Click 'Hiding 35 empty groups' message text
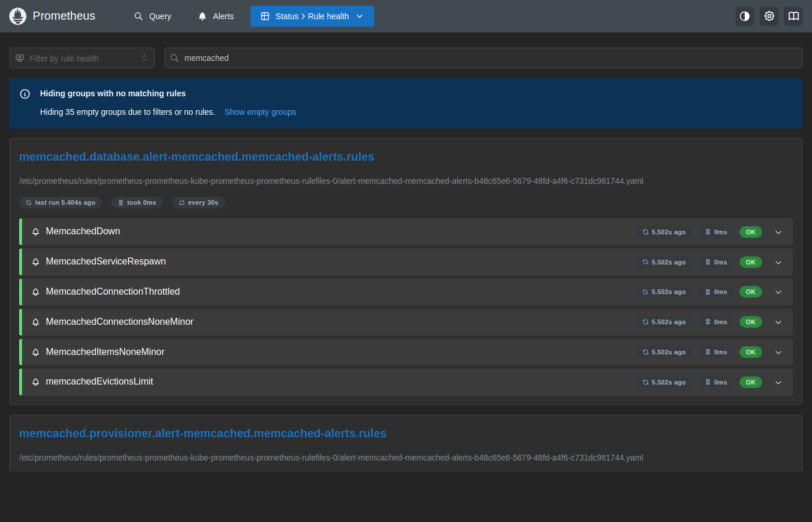 127,112
